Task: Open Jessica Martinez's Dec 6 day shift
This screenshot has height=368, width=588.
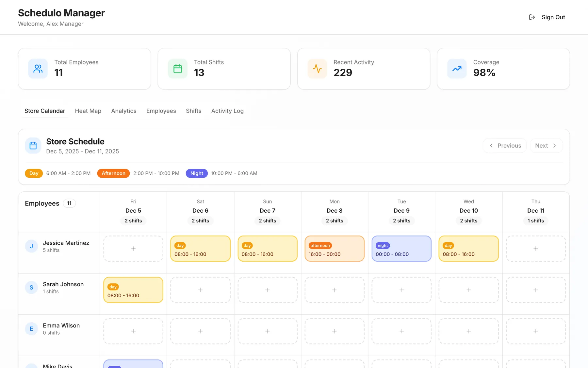Action: (x=200, y=249)
